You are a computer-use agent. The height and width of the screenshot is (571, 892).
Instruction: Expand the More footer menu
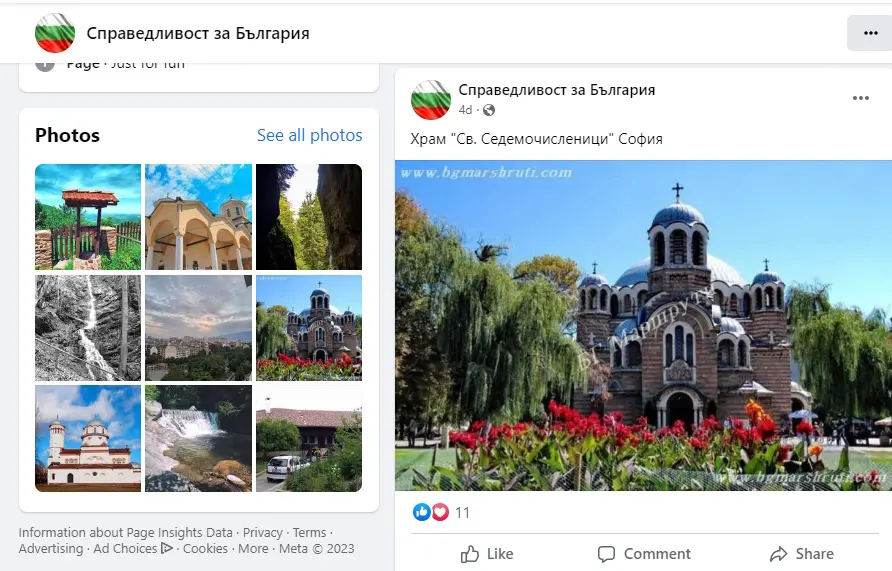pyautogui.click(x=253, y=548)
